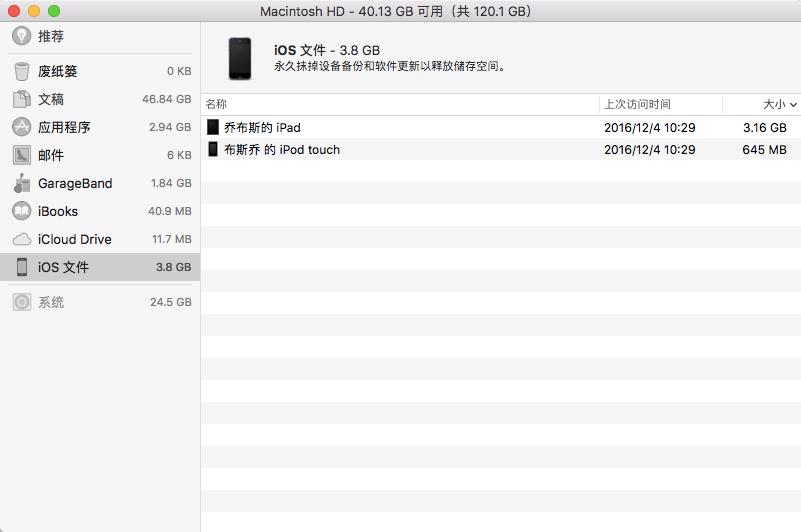This screenshot has width=801, height=532.
Task: Click the lightbulb 推荐 icon
Action: click(x=21, y=36)
